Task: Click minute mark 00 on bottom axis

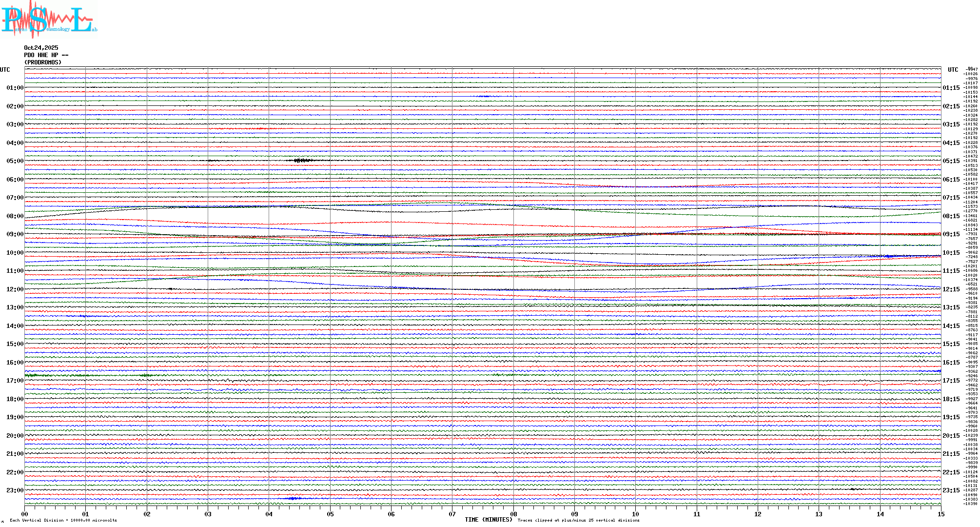Action: coord(25,514)
